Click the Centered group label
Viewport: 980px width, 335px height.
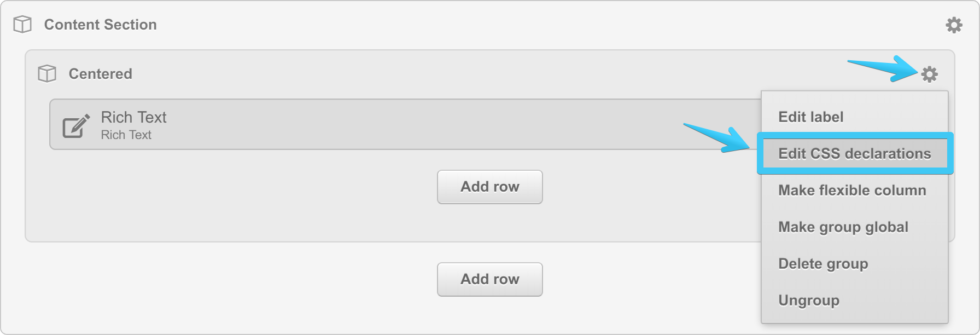pyautogui.click(x=100, y=74)
